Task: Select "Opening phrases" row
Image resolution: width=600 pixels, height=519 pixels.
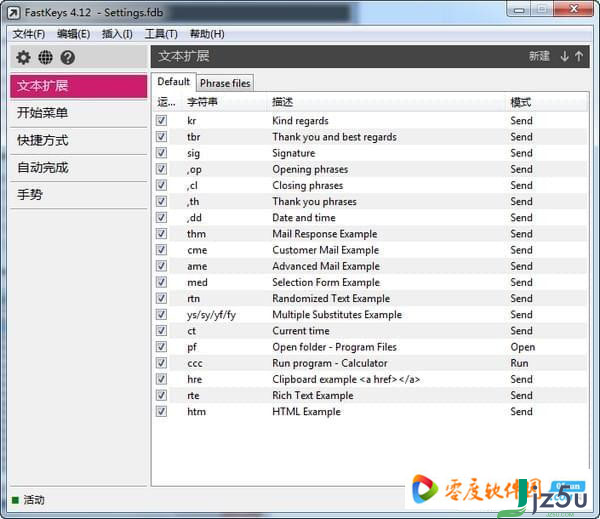Action: [x=370, y=169]
